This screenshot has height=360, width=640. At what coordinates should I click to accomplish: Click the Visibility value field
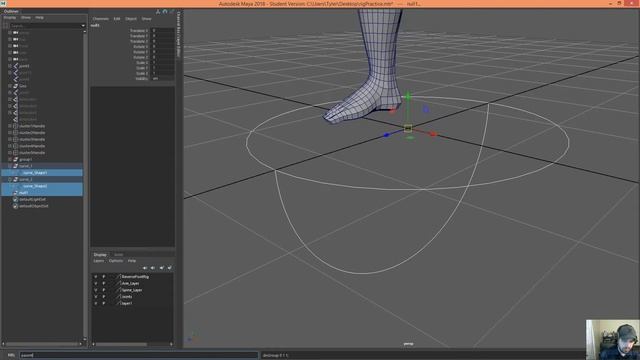162,78
